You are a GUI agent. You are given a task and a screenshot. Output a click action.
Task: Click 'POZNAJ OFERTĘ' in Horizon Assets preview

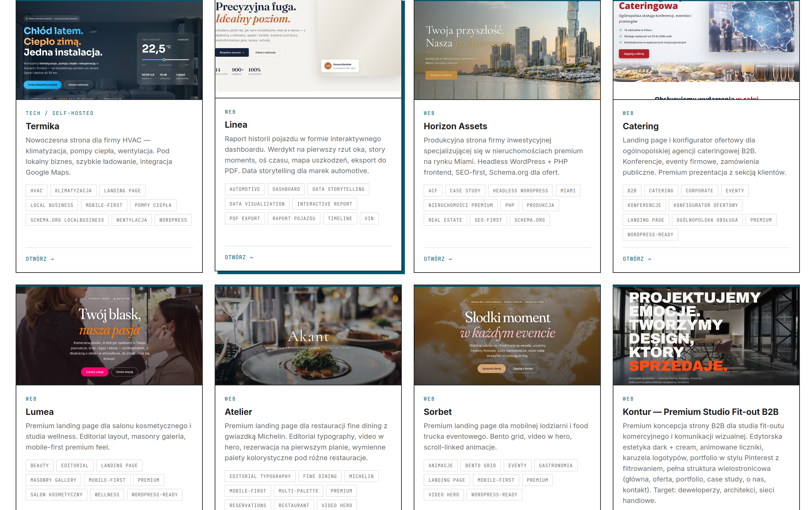click(441, 75)
